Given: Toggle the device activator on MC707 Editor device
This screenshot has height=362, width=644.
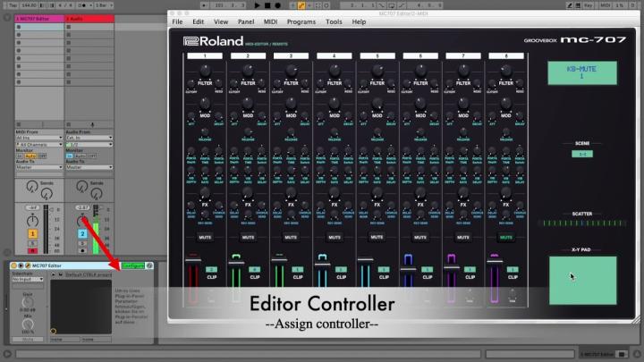Looking at the screenshot, I should click(x=14, y=265).
